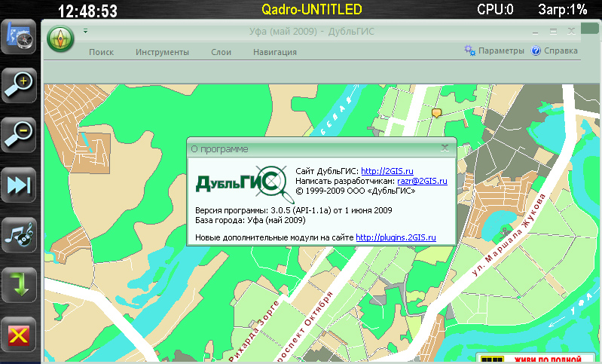The height and width of the screenshot is (364, 602).
Task: Click the navigation map icon in the sidebar
Action: coord(18,38)
